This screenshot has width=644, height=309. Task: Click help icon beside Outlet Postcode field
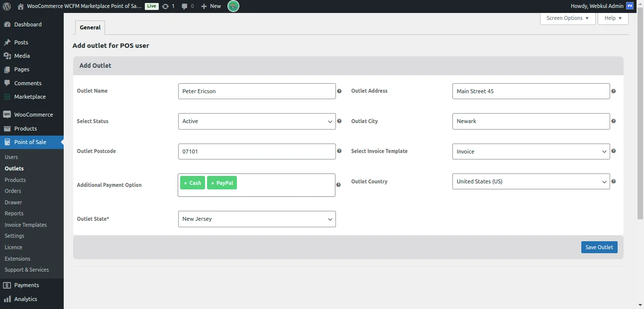(x=339, y=151)
